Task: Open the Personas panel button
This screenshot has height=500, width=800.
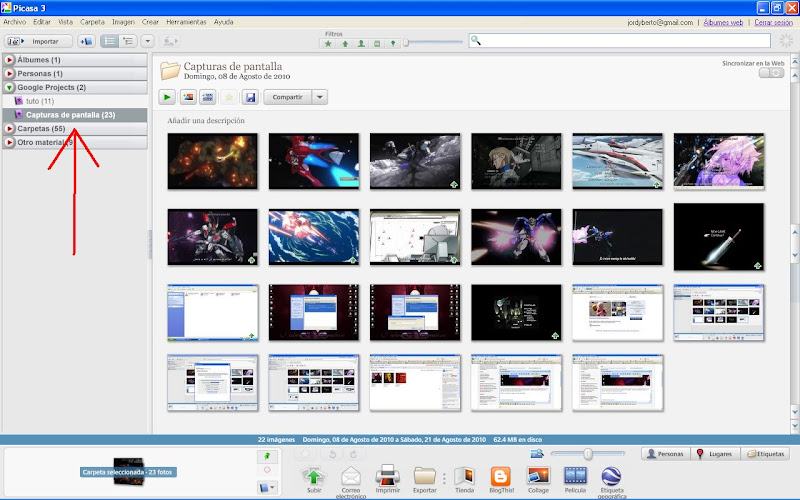Action: 665,454
